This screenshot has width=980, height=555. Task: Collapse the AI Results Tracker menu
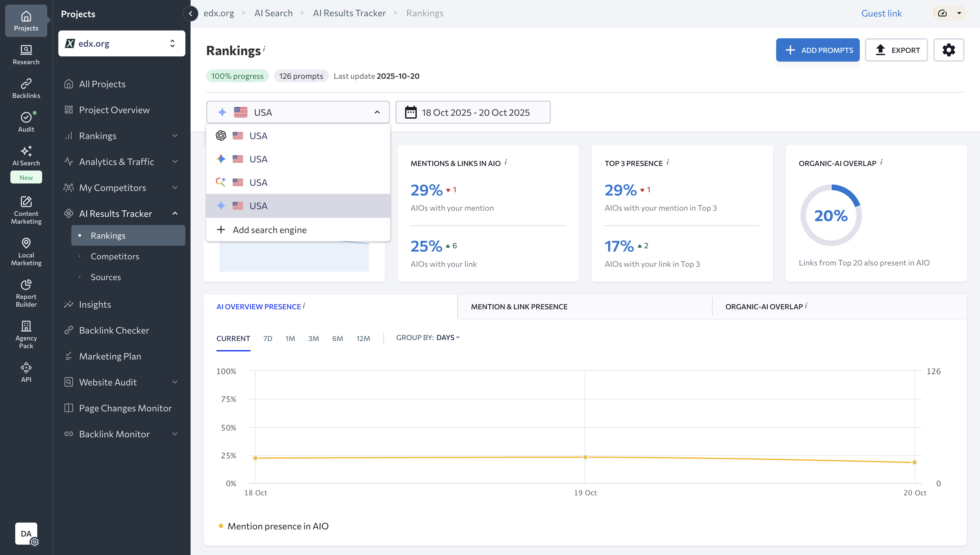click(x=174, y=213)
